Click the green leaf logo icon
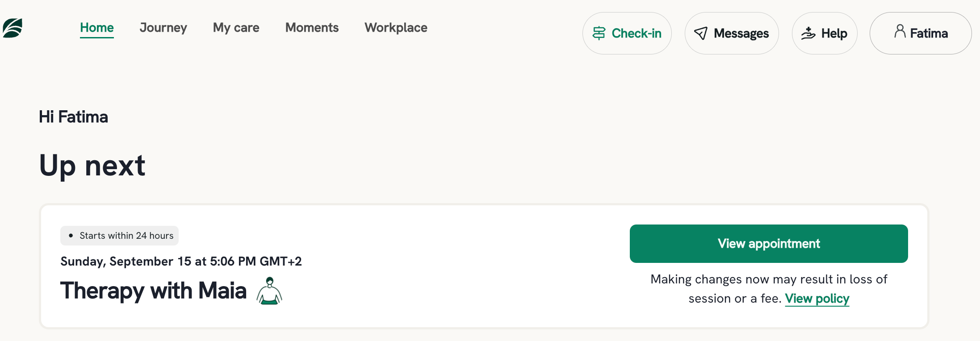This screenshot has width=980, height=341. coord(13,28)
